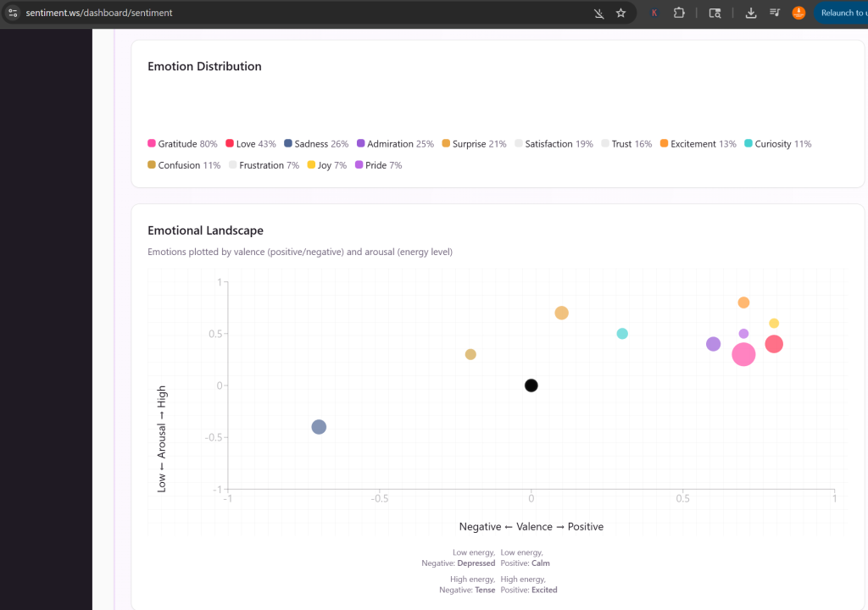Select the Gratitude 80% legend entry

[x=182, y=144]
